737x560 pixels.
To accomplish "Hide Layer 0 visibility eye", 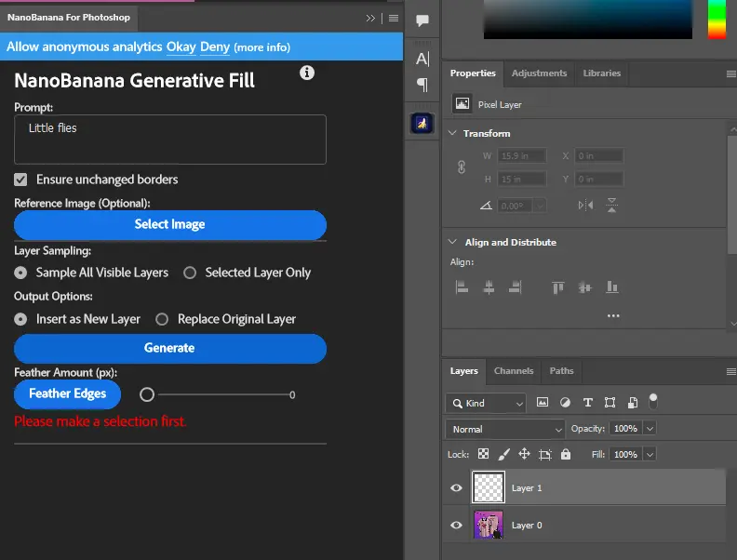I will [456, 526].
